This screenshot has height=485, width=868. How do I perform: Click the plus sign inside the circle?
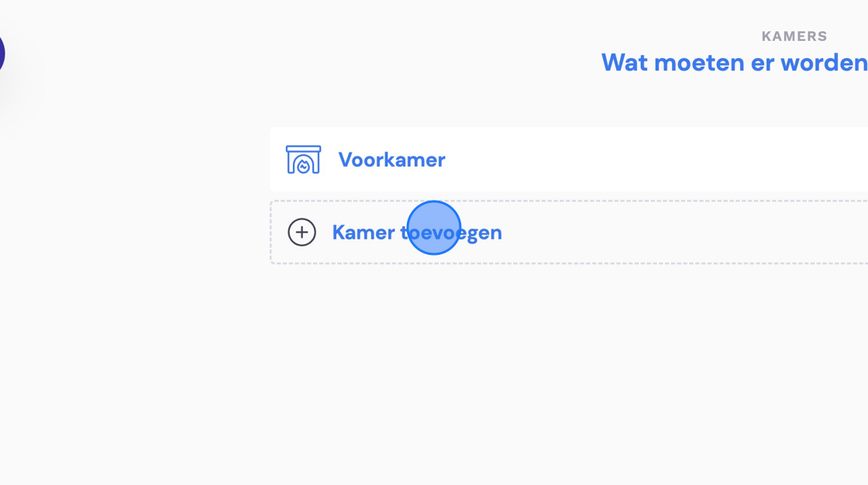[301, 232]
